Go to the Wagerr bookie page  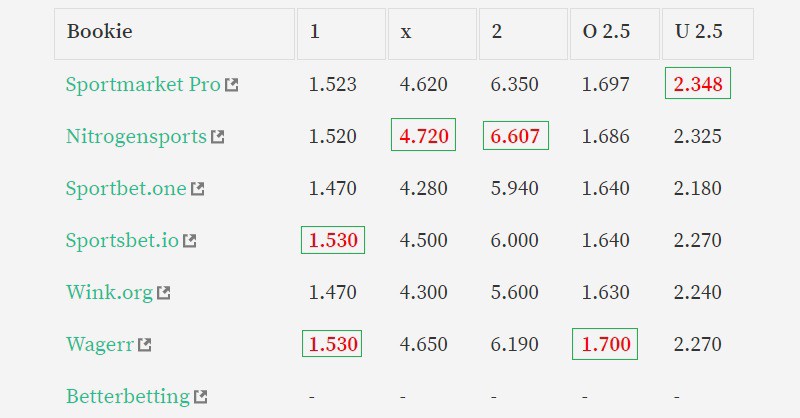pos(99,344)
